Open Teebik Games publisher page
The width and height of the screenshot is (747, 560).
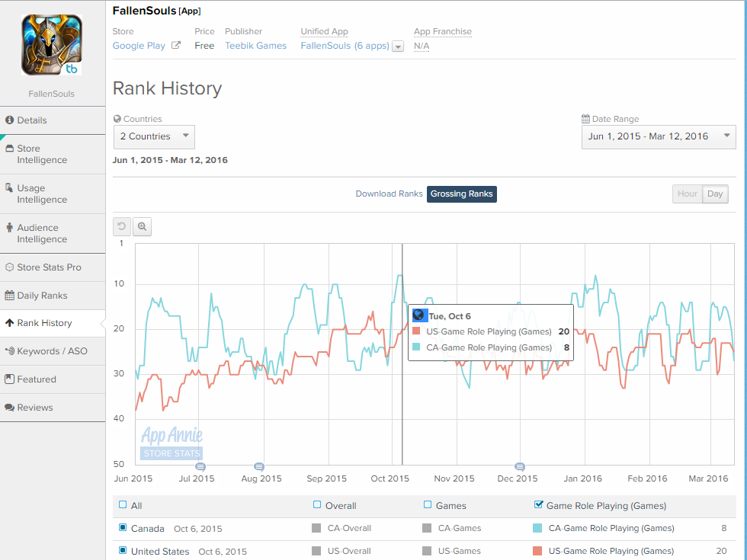[x=256, y=46]
